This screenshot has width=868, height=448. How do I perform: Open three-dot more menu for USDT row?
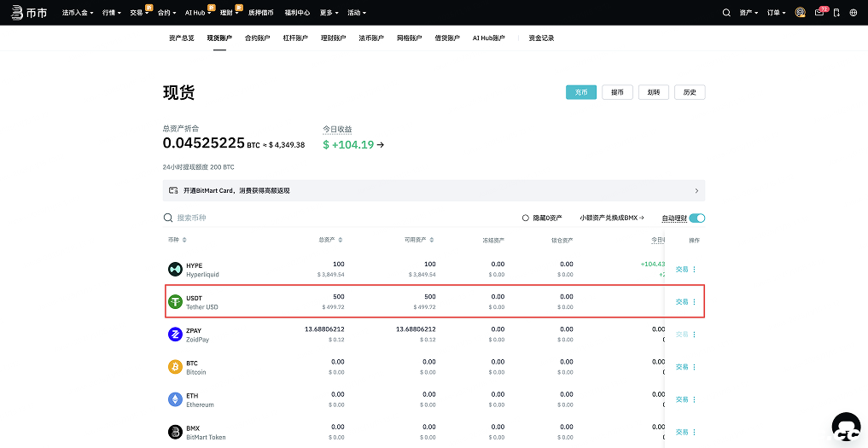point(694,302)
